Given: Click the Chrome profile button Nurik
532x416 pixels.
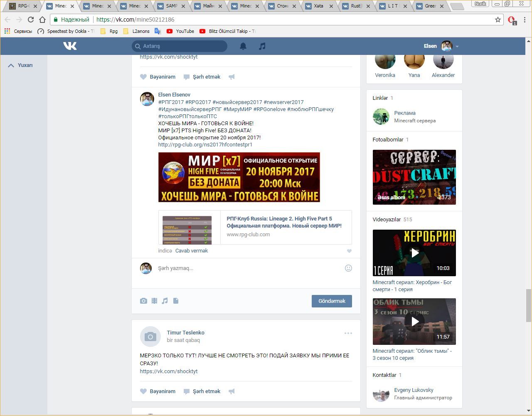Looking at the screenshot, I should 480,4.
